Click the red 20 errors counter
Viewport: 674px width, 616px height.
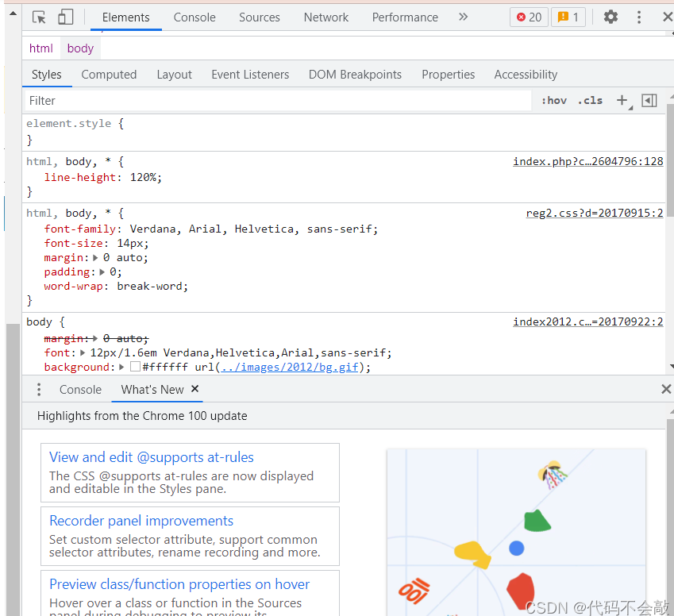pyautogui.click(x=530, y=17)
